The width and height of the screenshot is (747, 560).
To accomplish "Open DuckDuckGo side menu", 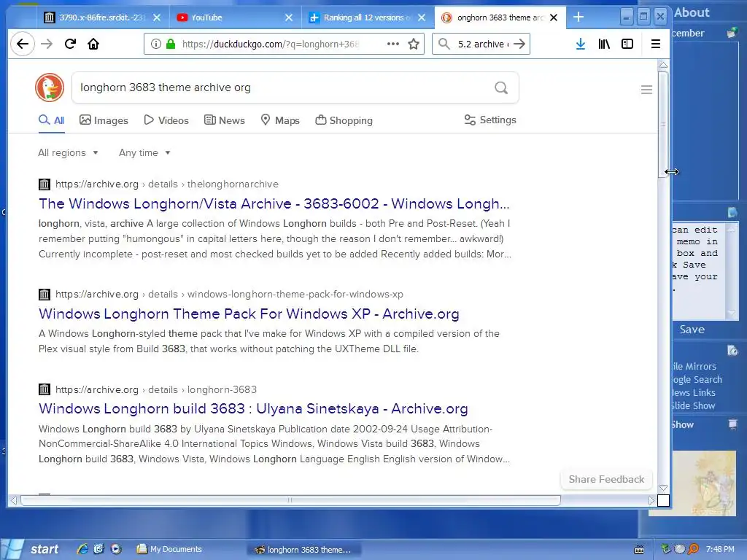I will pyautogui.click(x=646, y=90).
